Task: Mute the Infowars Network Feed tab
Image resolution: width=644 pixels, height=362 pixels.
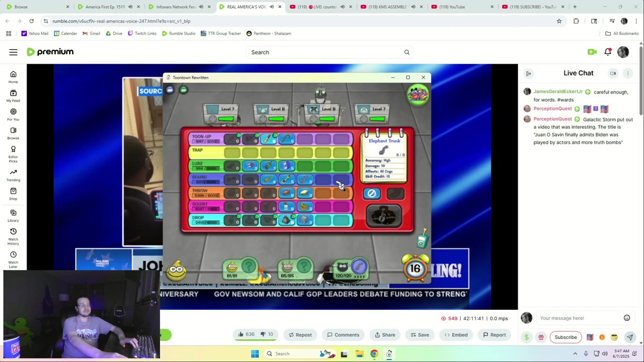Action: (x=201, y=7)
